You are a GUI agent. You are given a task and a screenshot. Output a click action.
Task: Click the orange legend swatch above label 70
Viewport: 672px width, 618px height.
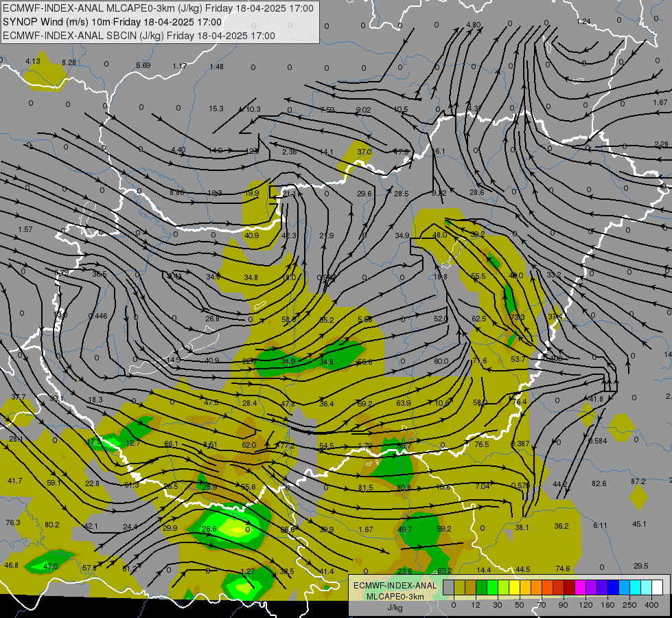coord(537,588)
